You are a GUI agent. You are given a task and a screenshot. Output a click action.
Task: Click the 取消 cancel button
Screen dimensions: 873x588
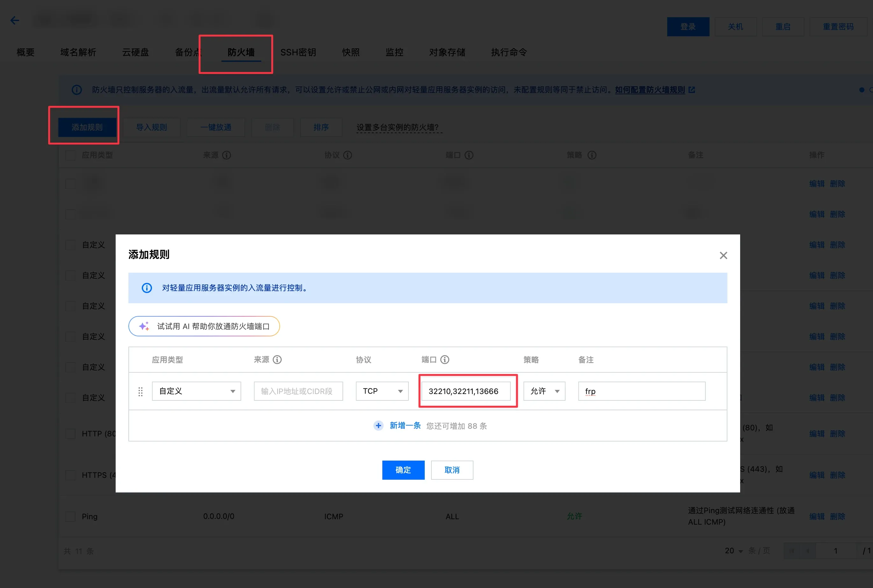click(452, 470)
